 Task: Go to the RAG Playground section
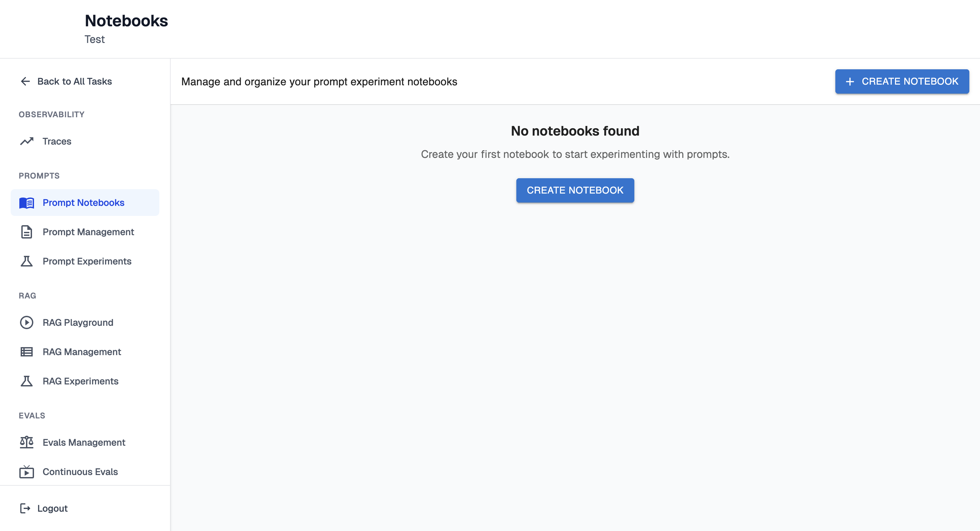78,322
